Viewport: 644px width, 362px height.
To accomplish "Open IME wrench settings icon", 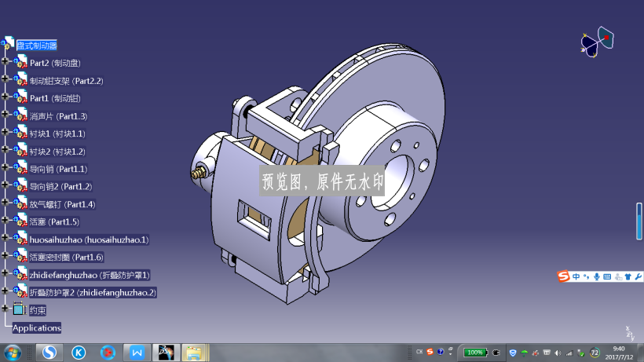I will pos(639,276).
